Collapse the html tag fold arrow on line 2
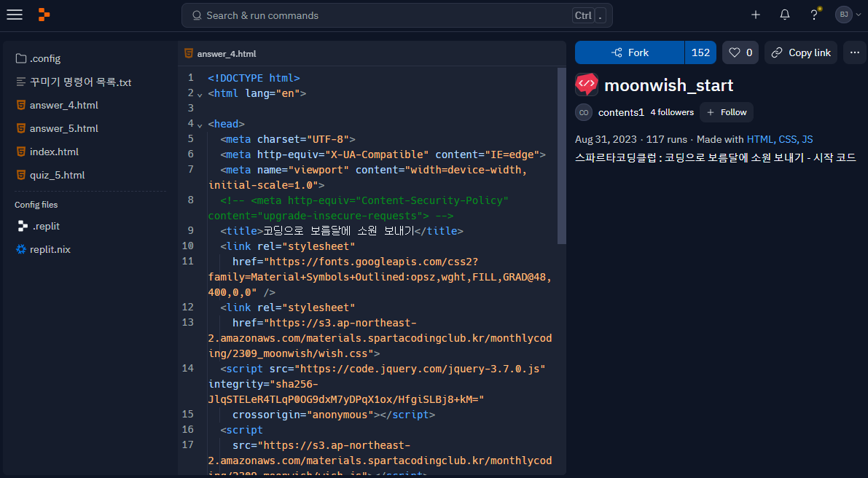868x478 pixels. coord(200,95)
